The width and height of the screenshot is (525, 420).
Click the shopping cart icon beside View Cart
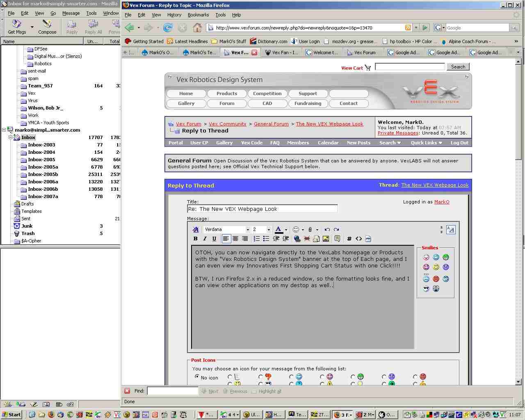click(368, 68)
